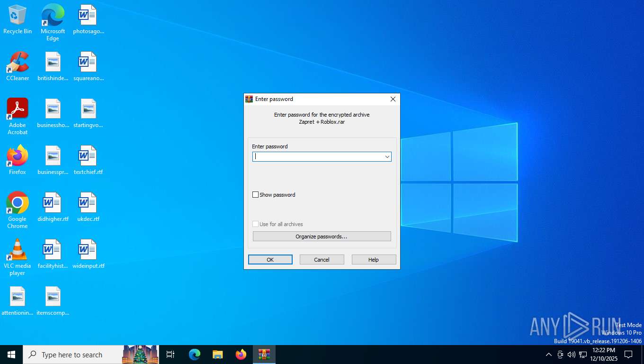Open Task View on the taskbar
Screen dimensions: 644x364
(x=170, y=355)
